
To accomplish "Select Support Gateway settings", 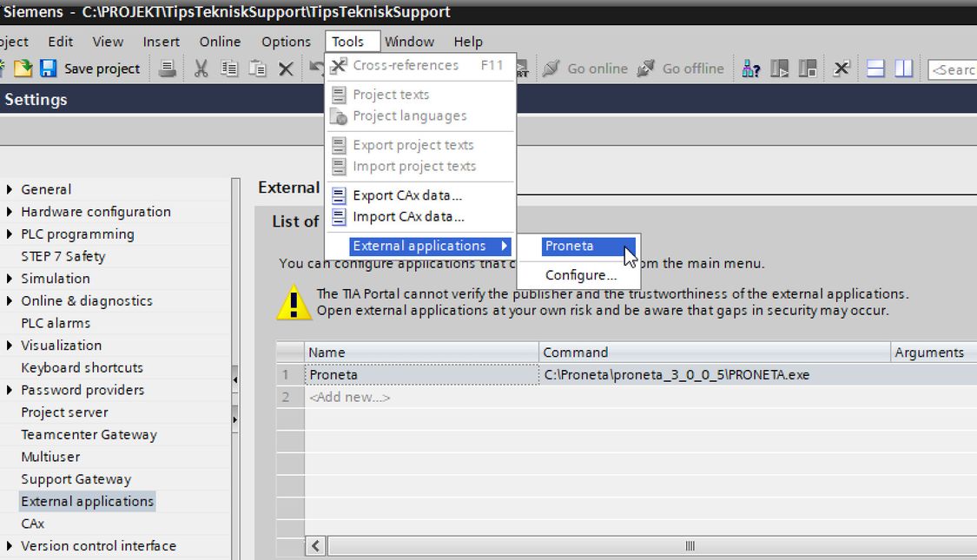I will [x=76, y=479].
